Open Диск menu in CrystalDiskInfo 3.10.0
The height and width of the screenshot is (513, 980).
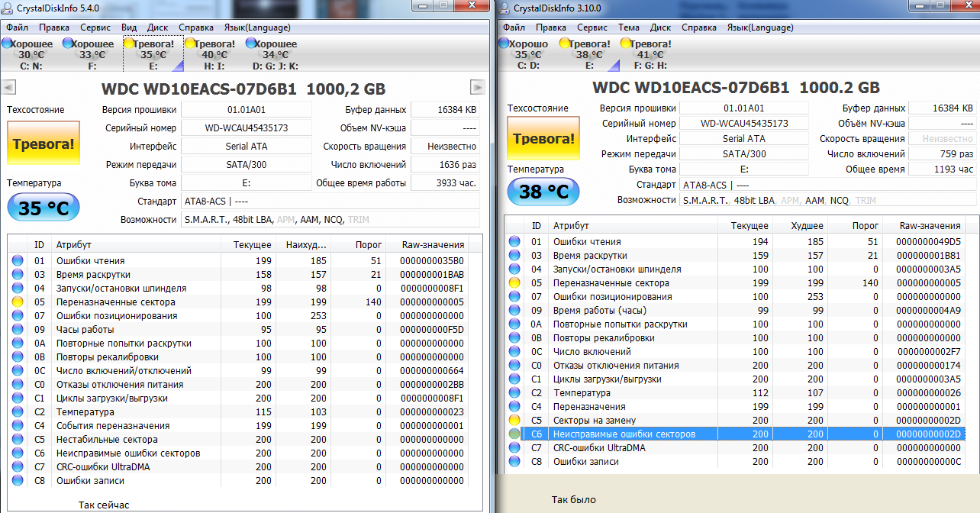point(661,27)
